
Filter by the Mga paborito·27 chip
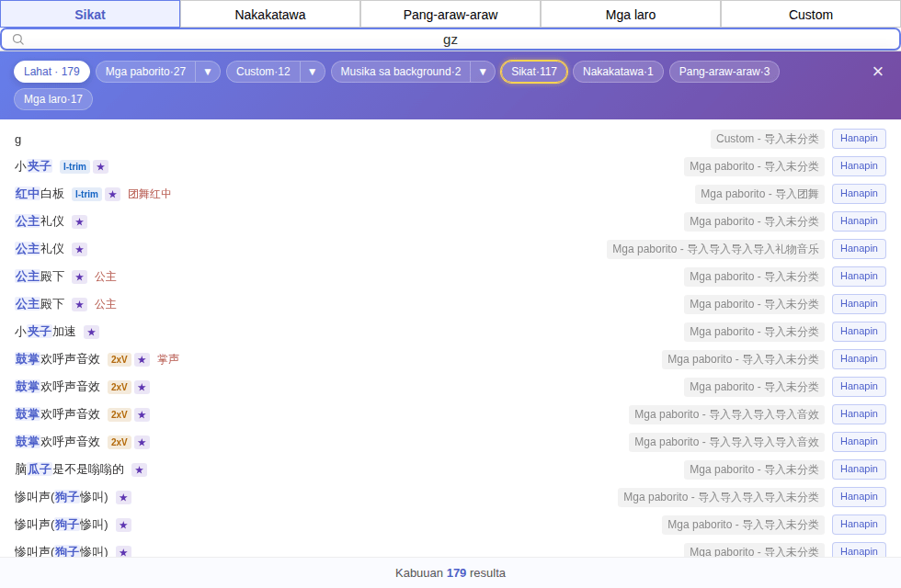pos(146,72)
